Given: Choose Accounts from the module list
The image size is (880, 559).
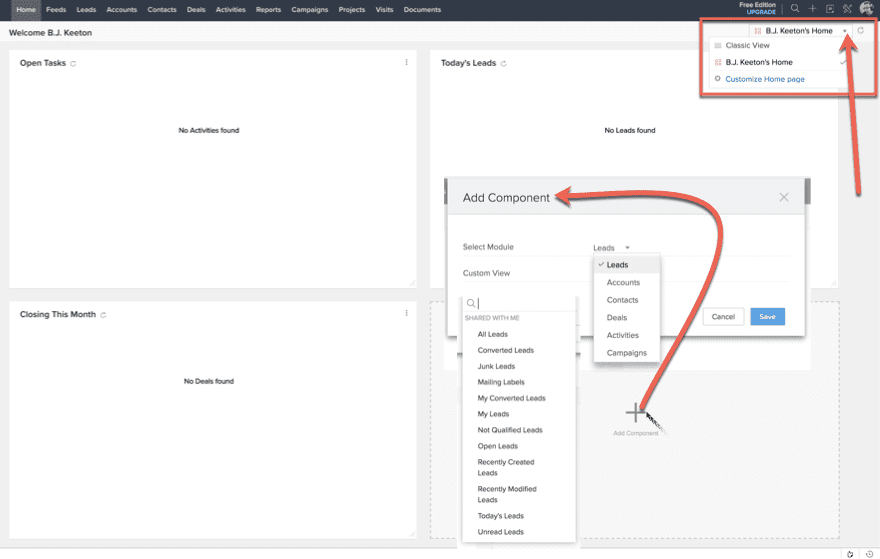Looking at the screenshot, I should coord(623,283).
